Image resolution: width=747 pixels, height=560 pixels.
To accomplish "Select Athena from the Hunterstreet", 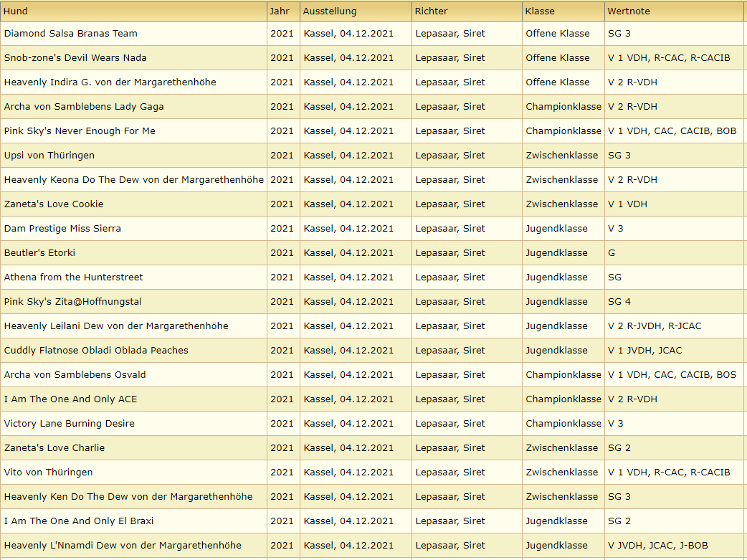I will tap(73, 277).
